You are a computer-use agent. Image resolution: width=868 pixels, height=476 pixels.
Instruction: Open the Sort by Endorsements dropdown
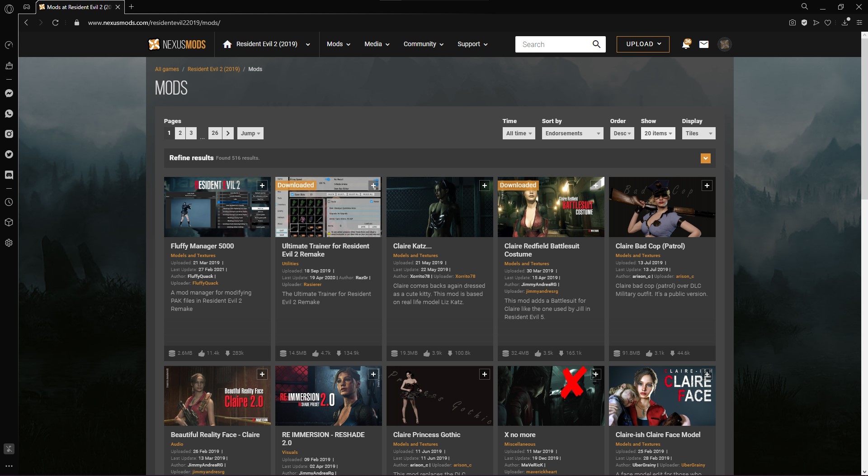[x=572, y=133]
